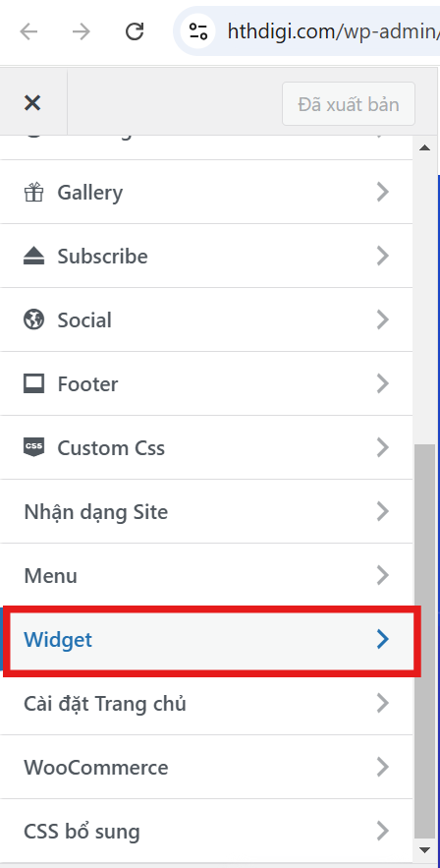
Task: Open site information icon in address bar
Action: (x=198, y=31)
